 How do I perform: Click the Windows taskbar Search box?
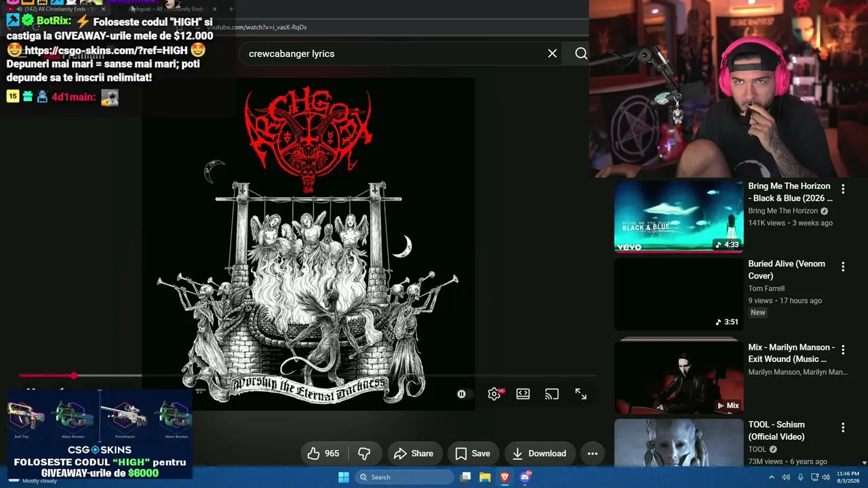click(405, 477)
